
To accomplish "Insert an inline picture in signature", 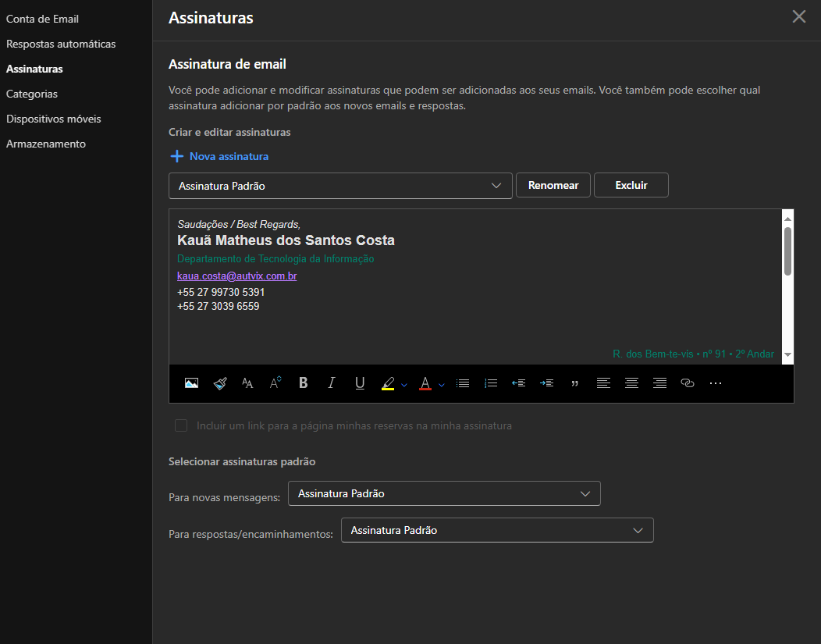I will [x=192, y=383].
